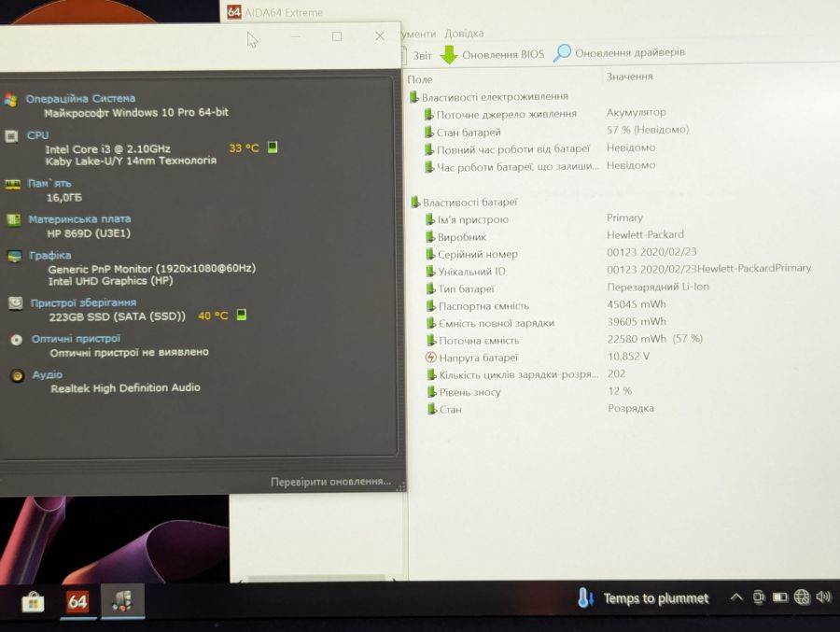This screenshot has height=632, width=840.
Task: Click the Звіт toolbar button
Action: click(417, 55)
